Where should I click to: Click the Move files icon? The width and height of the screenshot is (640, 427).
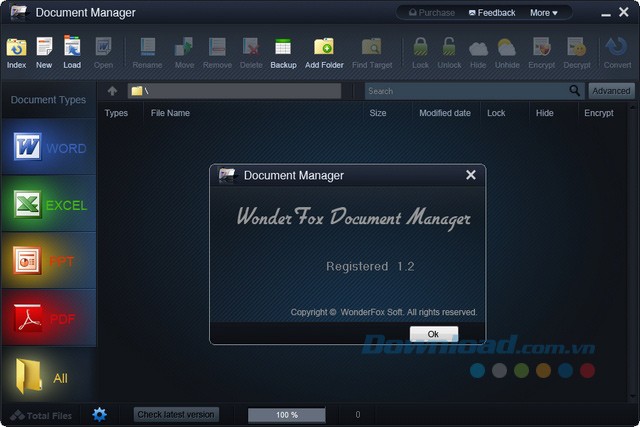(x=184, y=47)
